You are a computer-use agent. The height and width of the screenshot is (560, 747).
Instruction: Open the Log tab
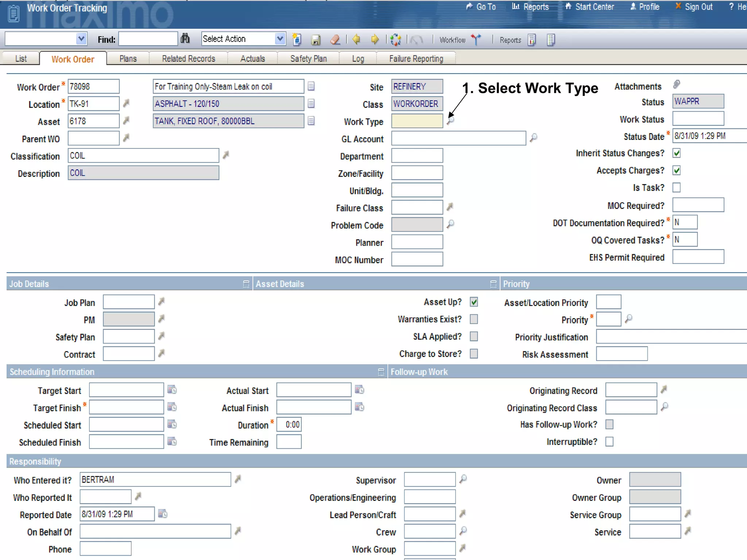click(358, 59)
